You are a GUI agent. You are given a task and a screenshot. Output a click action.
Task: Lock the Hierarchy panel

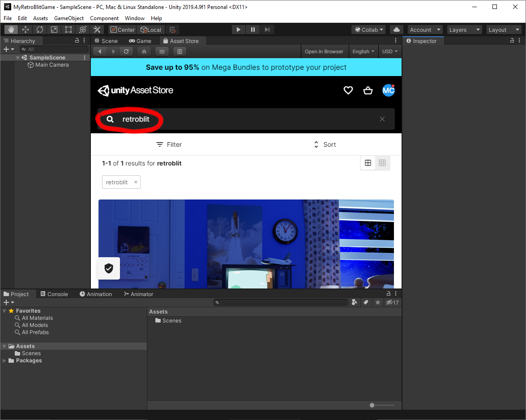pyautogui.click(x=77, y=40)
